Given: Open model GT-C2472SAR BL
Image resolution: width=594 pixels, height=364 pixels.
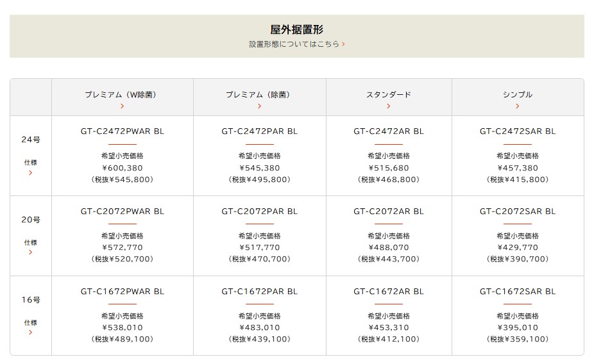Looking at the screenshot, I should click(x=518, y=131).
